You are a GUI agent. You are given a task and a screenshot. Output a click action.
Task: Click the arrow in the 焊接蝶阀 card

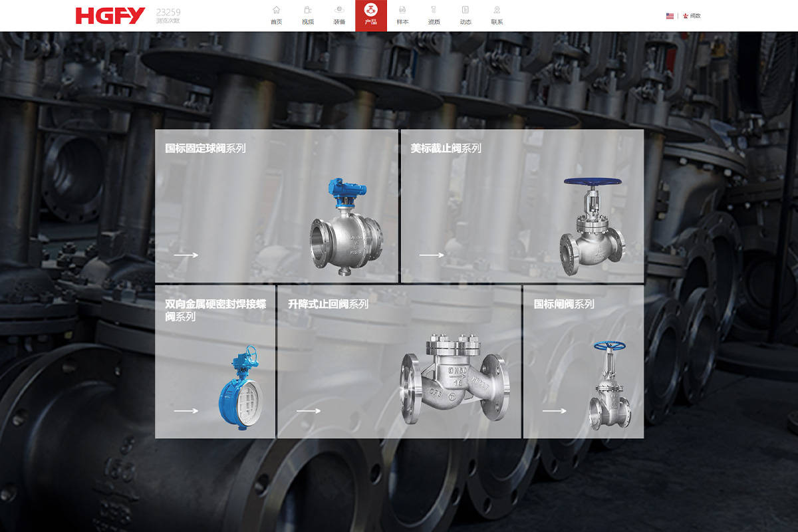coord(186,411)
